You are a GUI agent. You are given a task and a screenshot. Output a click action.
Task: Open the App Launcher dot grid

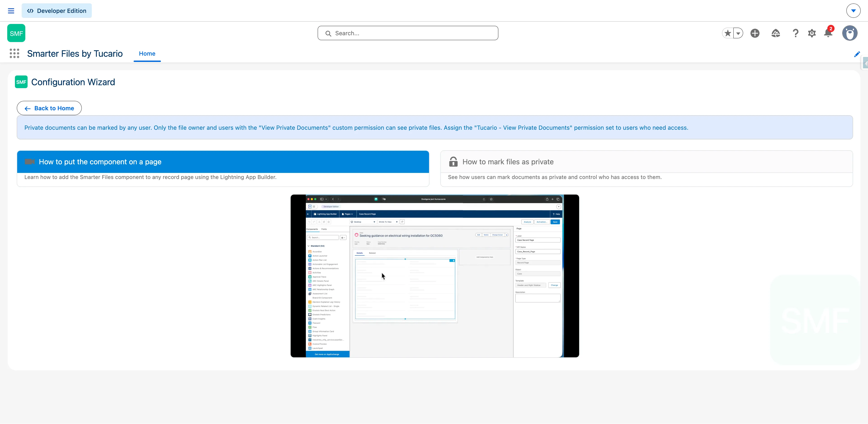(x=14, y=53)
